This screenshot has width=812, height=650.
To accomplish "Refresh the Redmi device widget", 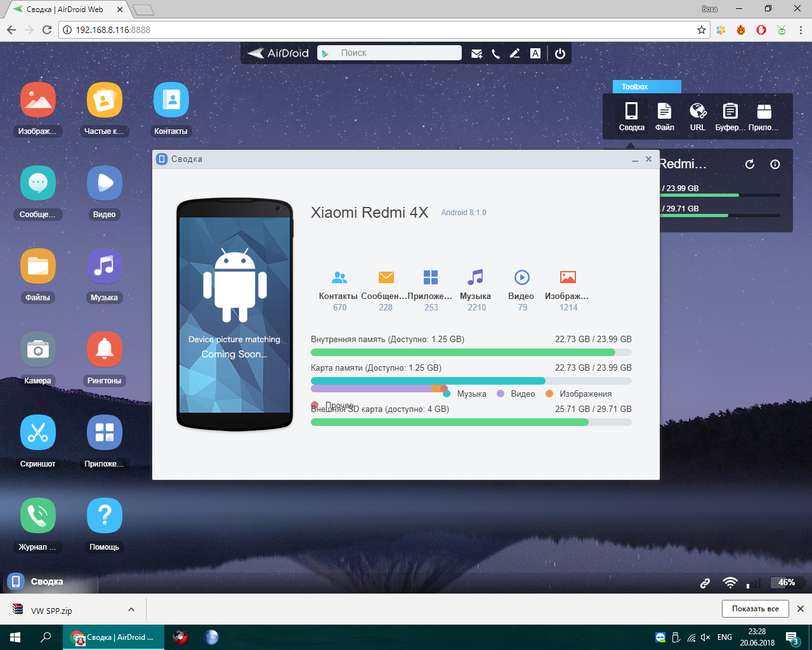I will [750, 164].
